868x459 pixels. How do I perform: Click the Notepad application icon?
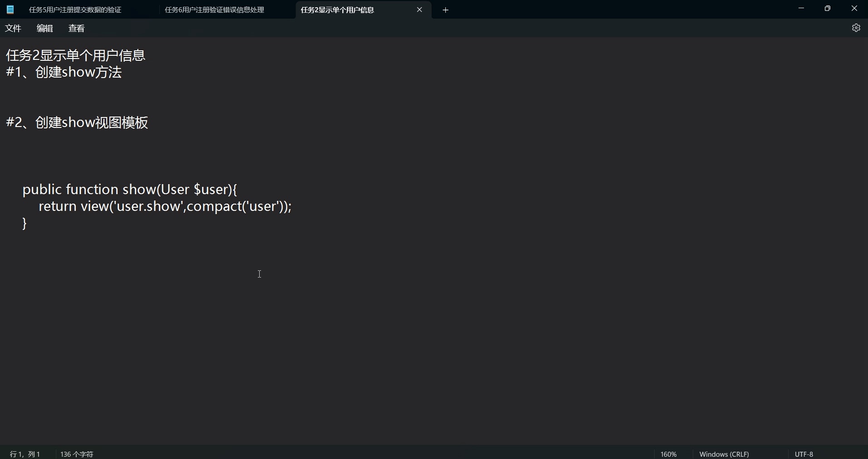point(10,9)
